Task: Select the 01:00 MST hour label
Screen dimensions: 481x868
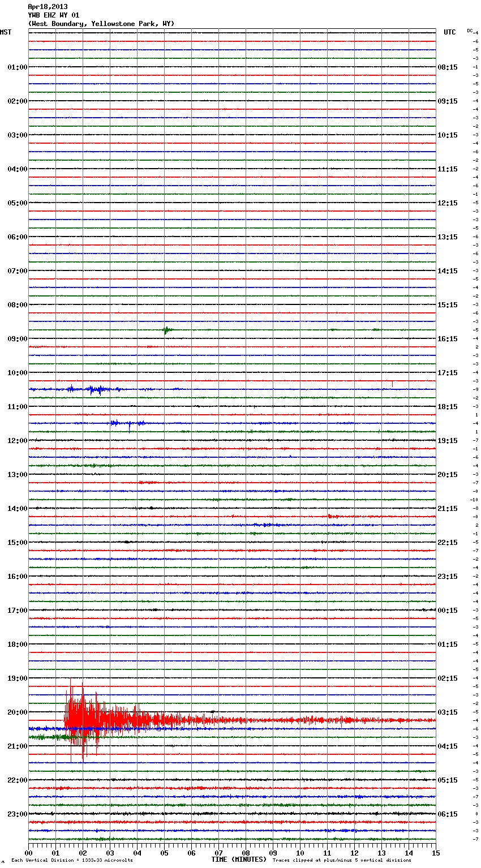Action: [18, 67]
